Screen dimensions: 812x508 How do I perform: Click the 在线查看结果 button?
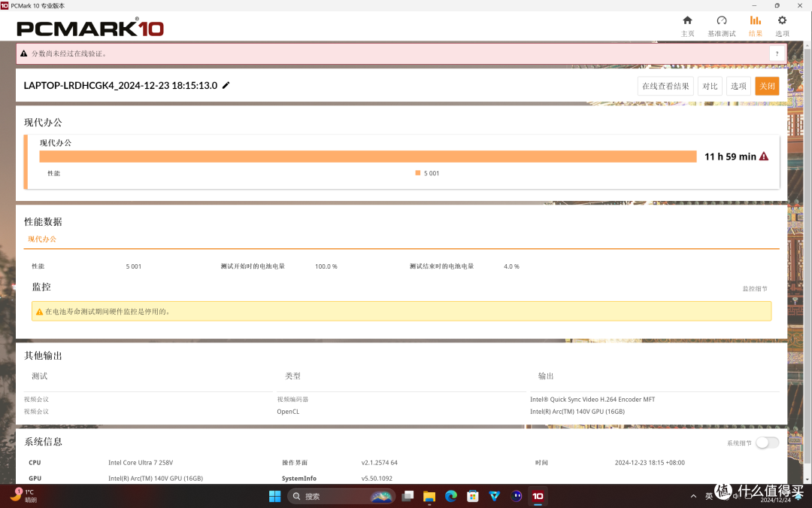[x=665, y=86]
